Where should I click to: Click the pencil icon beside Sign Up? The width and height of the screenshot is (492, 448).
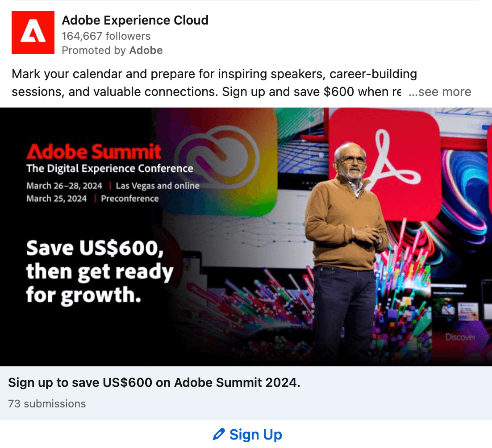pyautogui.click(x=219, y=434)
